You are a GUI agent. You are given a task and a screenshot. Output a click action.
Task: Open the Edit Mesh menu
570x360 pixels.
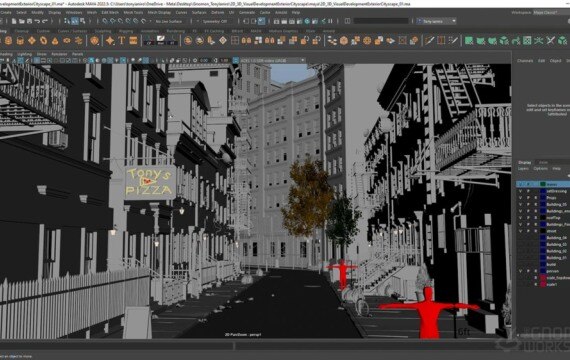110,12
